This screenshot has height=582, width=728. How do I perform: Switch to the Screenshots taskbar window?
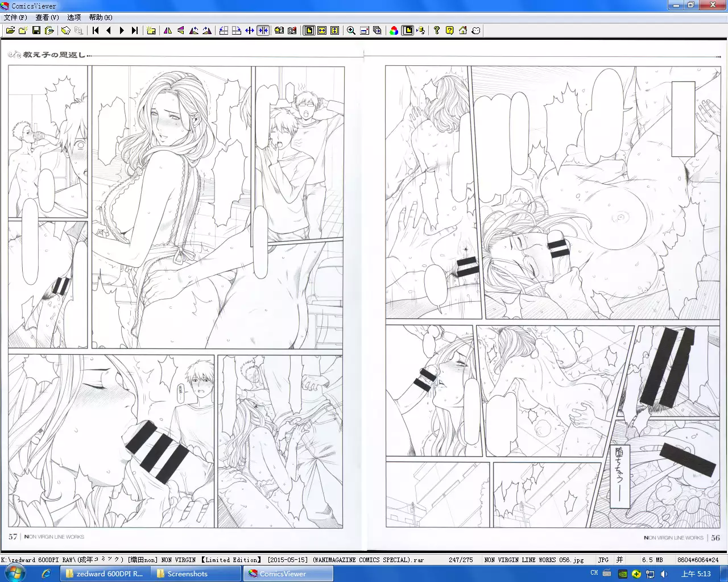[x=187, y=574]
